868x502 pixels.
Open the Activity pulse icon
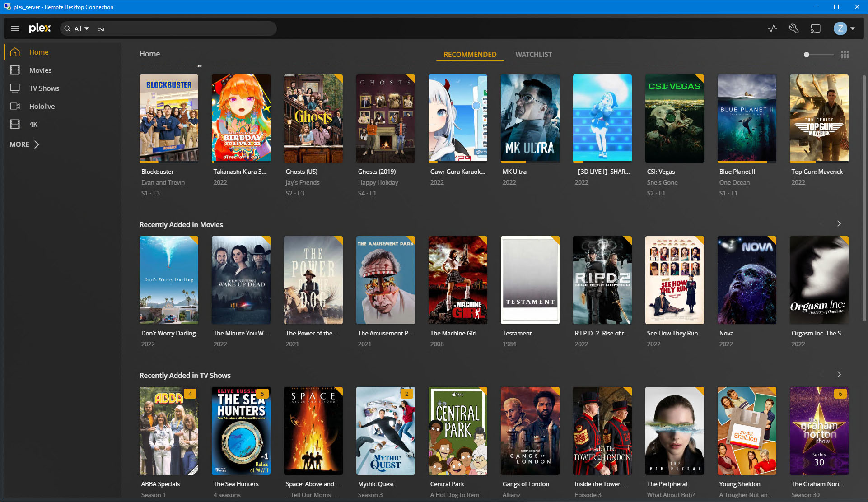coord(772,28)
